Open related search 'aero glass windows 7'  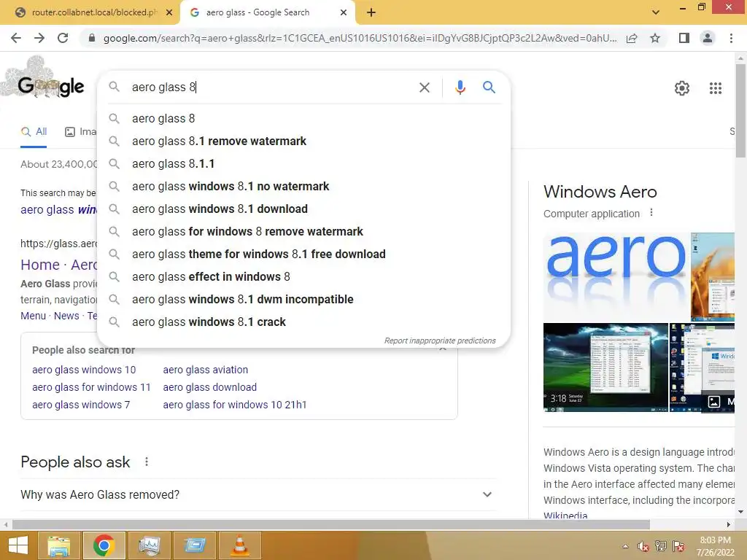click(x=81, y=405)
